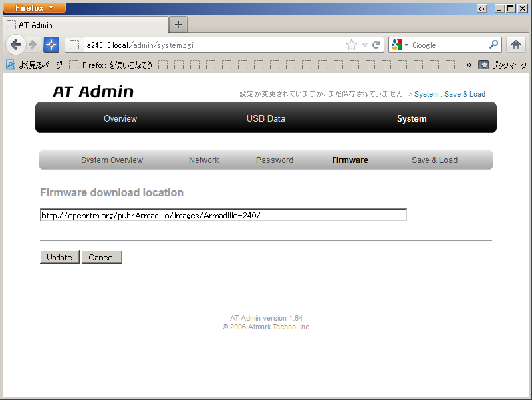Follow the System : Save & Load link
This screenshot has height=400, width=532.
click(450, 94)
